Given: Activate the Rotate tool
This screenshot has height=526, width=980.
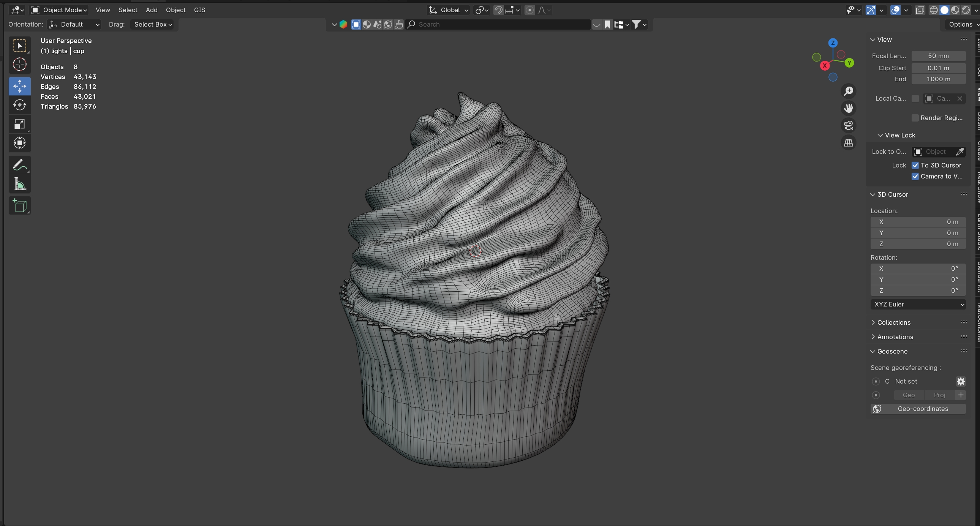Looking at the screenshot, I should pos(19,105).
